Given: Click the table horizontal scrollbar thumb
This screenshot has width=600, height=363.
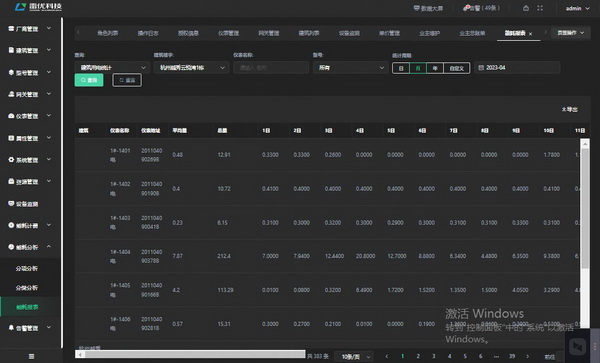Looking at the screenshot, I should pyautogui.click(x=195, y=354).
